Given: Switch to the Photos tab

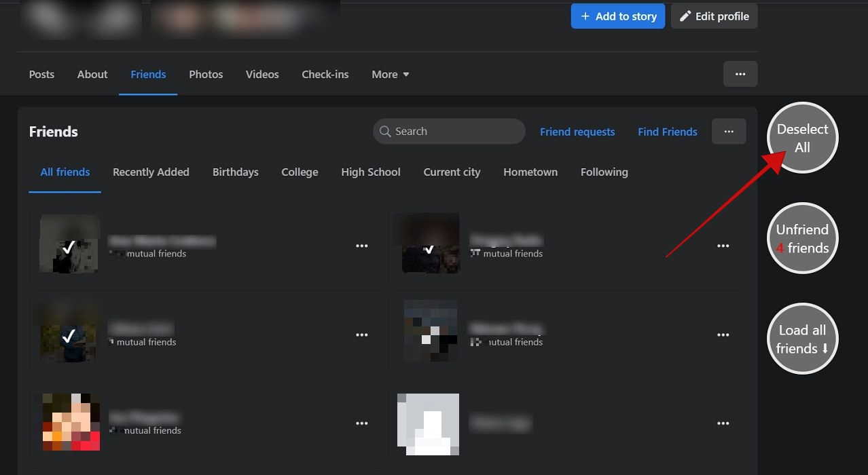Looking at the screenshot, I should [206, 74].
